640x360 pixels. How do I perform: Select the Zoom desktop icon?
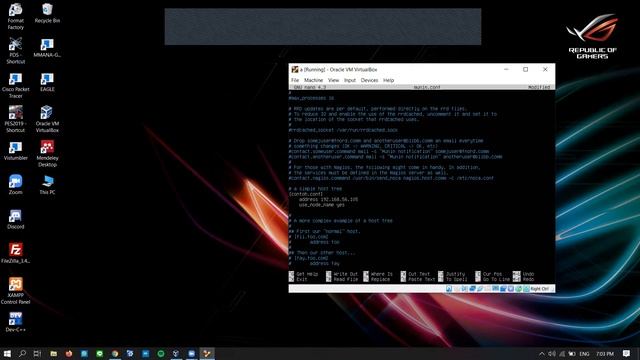[16, 184]
